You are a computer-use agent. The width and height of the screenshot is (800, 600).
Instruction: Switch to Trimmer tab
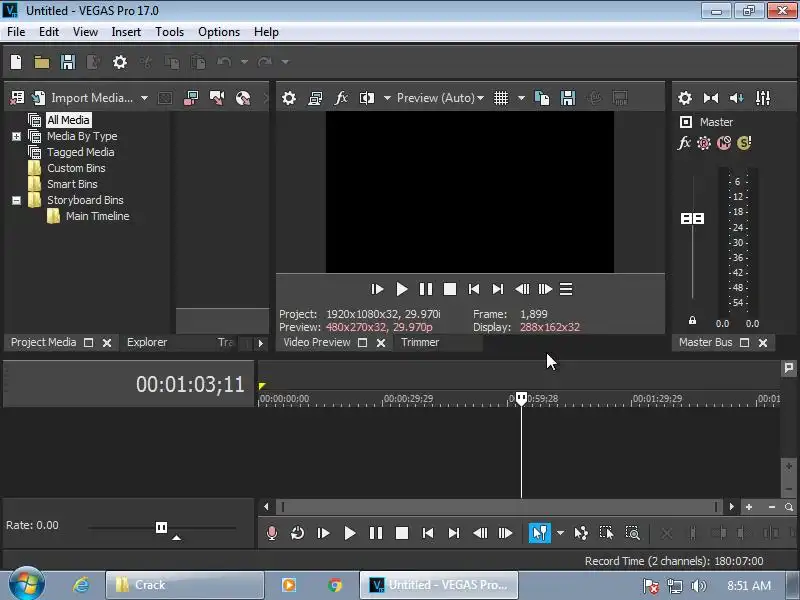[420, 342]
